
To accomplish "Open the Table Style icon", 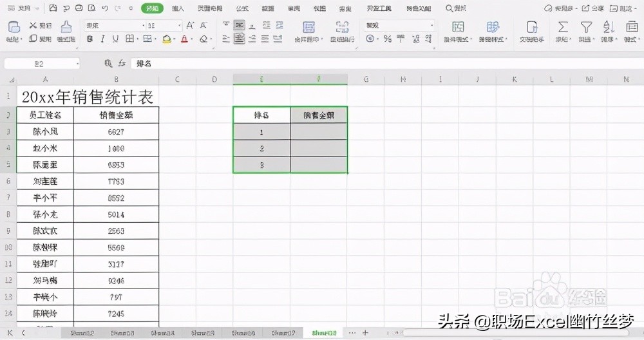I will click(493, 27).
